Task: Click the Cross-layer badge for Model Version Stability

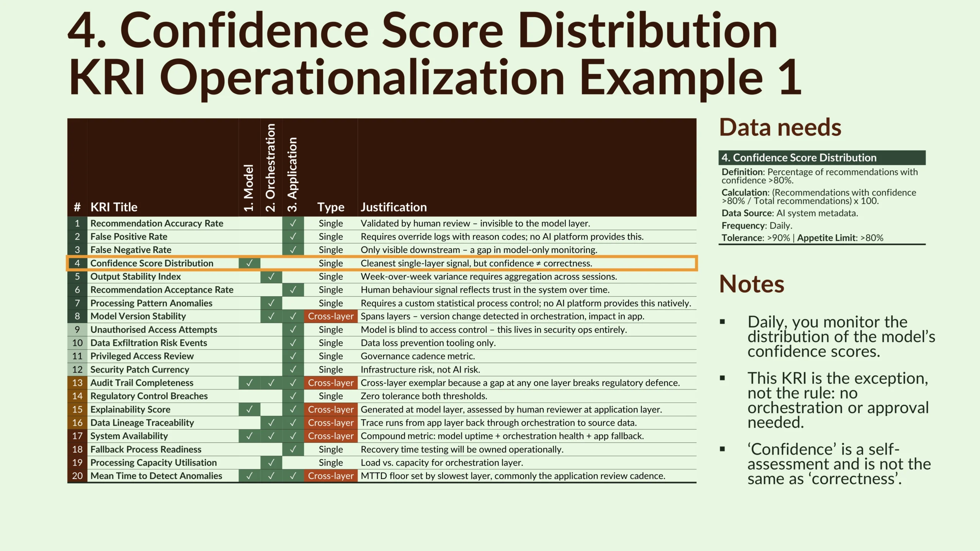Action: click(x=331, y=316)
